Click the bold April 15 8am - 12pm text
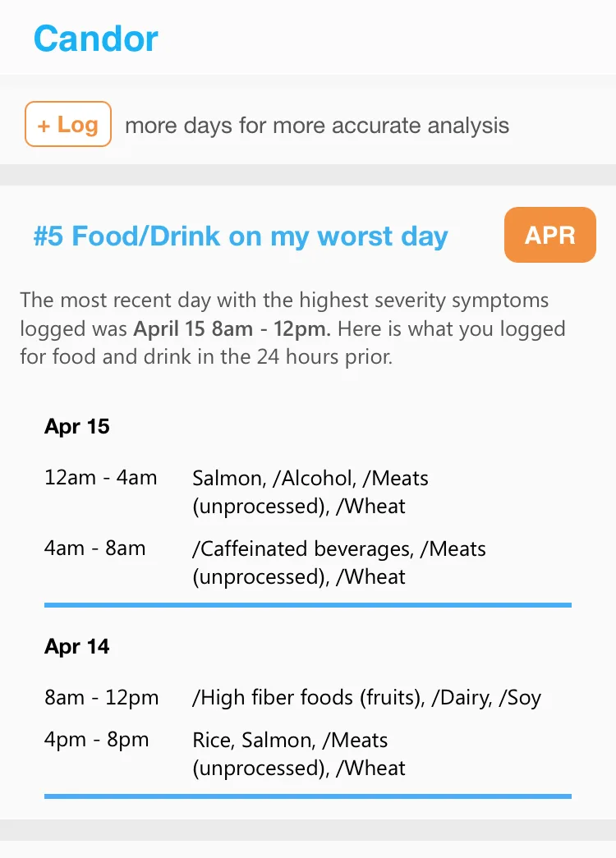The height and width of the screenshot is (858, 616). (232, 329)
